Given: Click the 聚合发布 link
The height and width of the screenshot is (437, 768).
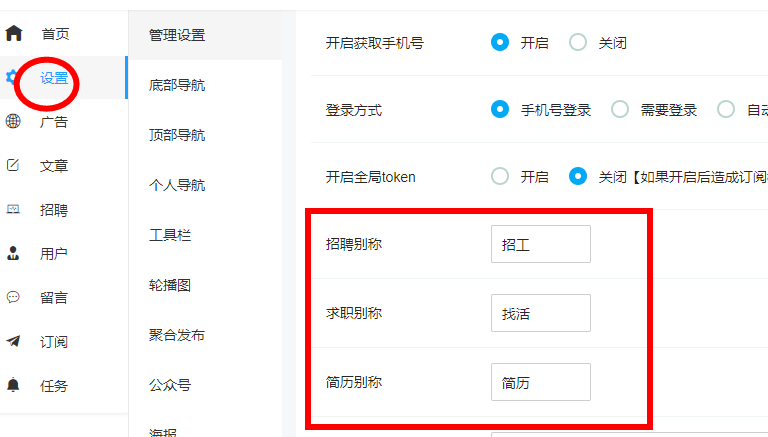Looking at the screenshot, I should (177, 335).
